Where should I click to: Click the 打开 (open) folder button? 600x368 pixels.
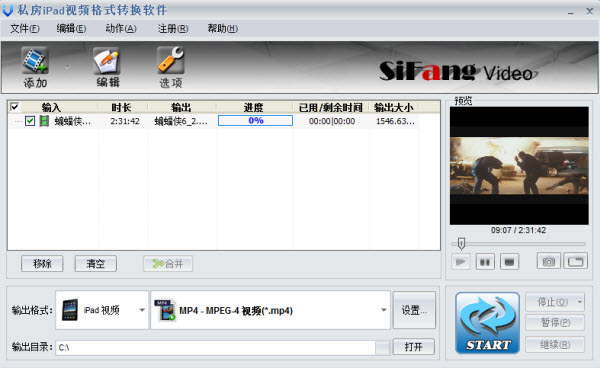pyautogui.click(x=414, y=347)
